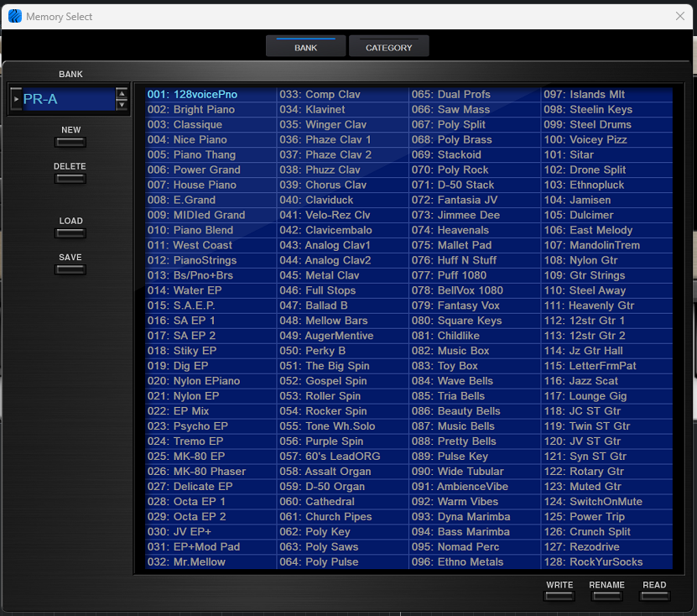Screen dimensions: 697x616
Task: Close the Memory Select window
Action: pos(680,16)
